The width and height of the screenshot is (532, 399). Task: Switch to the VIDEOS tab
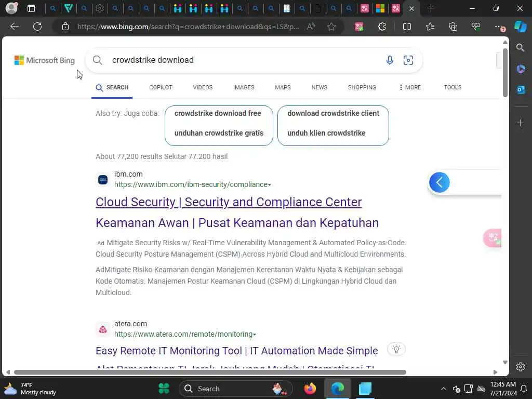tap(203, 87)
